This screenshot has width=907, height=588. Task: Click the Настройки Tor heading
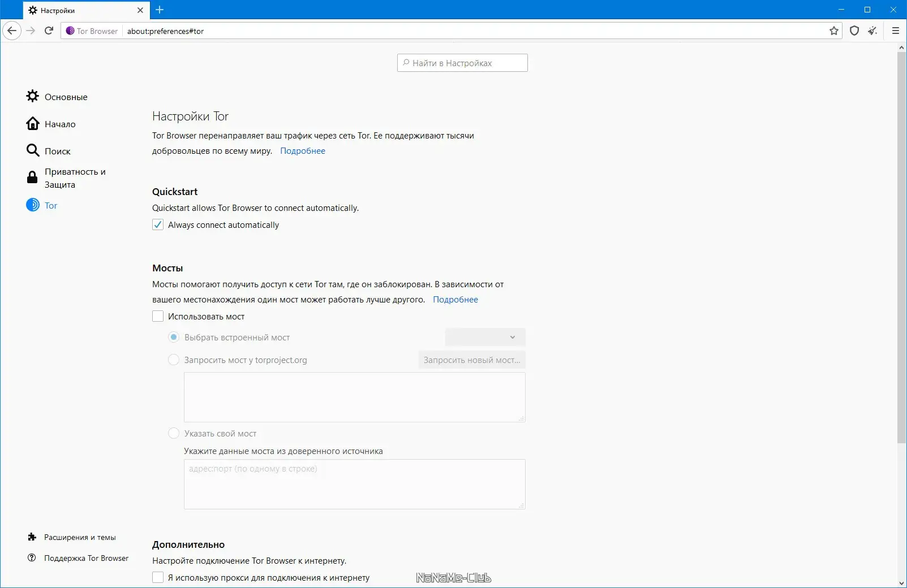pos(190,116)
